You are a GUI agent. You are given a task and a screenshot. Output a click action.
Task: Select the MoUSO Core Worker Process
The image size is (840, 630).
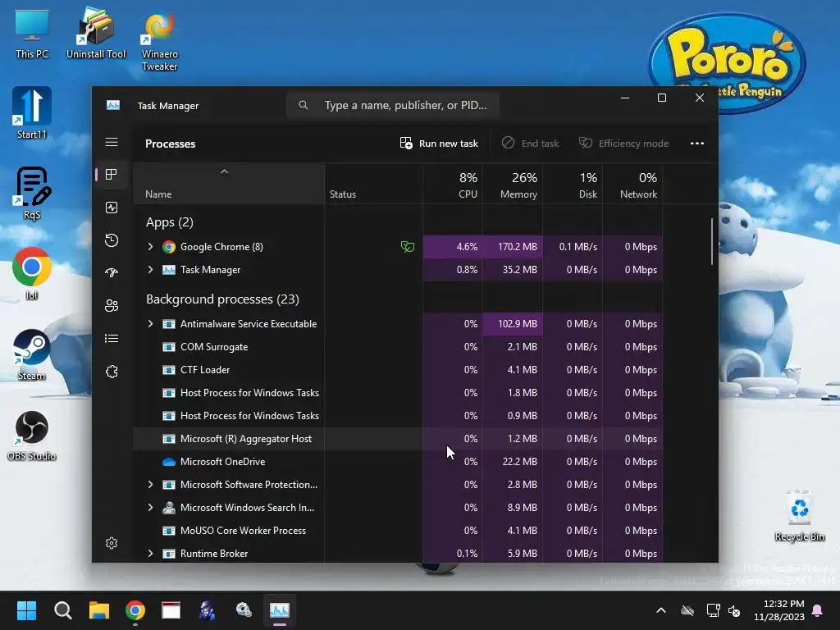pos(398,531)
